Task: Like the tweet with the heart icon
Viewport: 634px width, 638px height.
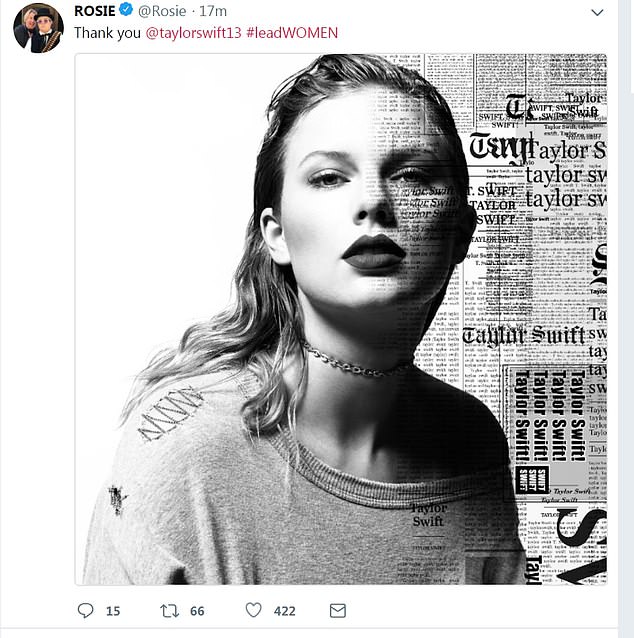Action: (x=254, y=610)
